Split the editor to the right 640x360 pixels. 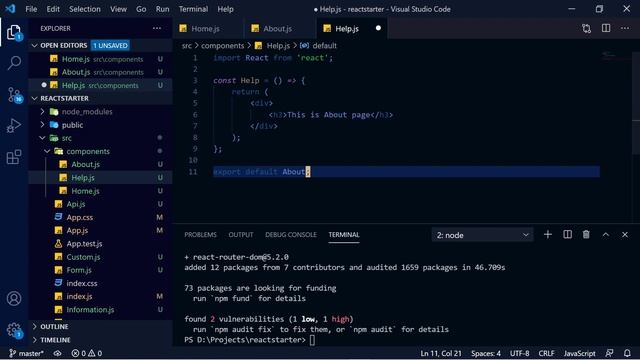tap(606, 28)
